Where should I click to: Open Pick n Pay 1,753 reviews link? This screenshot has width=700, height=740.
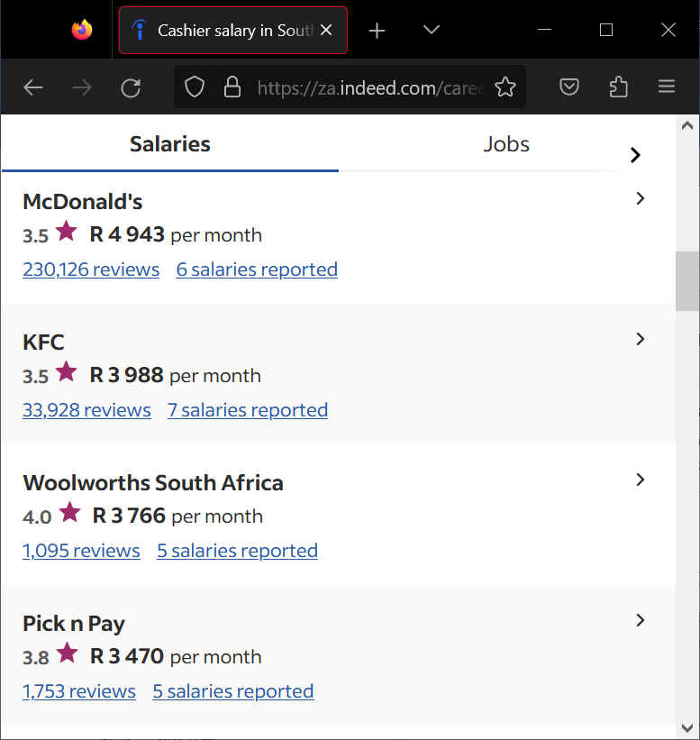pos(79,691)
